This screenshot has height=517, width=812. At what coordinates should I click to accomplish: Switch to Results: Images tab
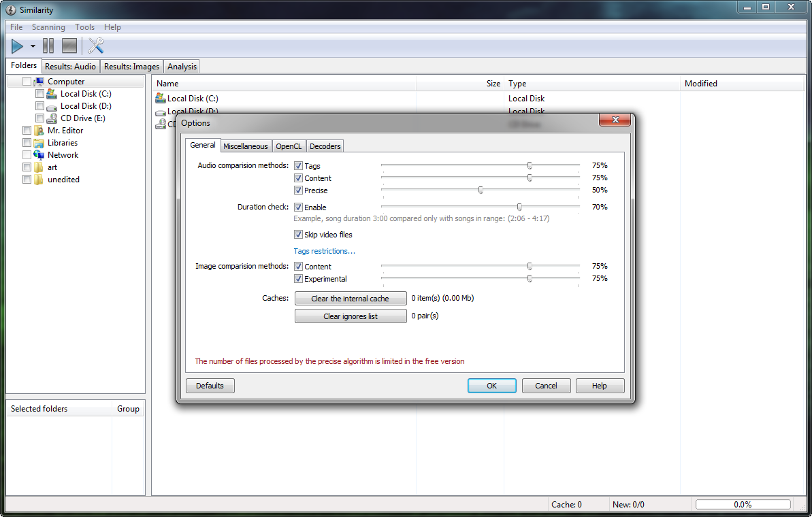[x=131, y=66]
